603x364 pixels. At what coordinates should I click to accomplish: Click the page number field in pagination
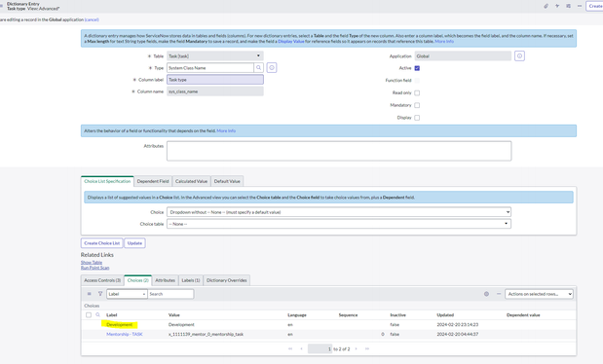pos(320,348)
